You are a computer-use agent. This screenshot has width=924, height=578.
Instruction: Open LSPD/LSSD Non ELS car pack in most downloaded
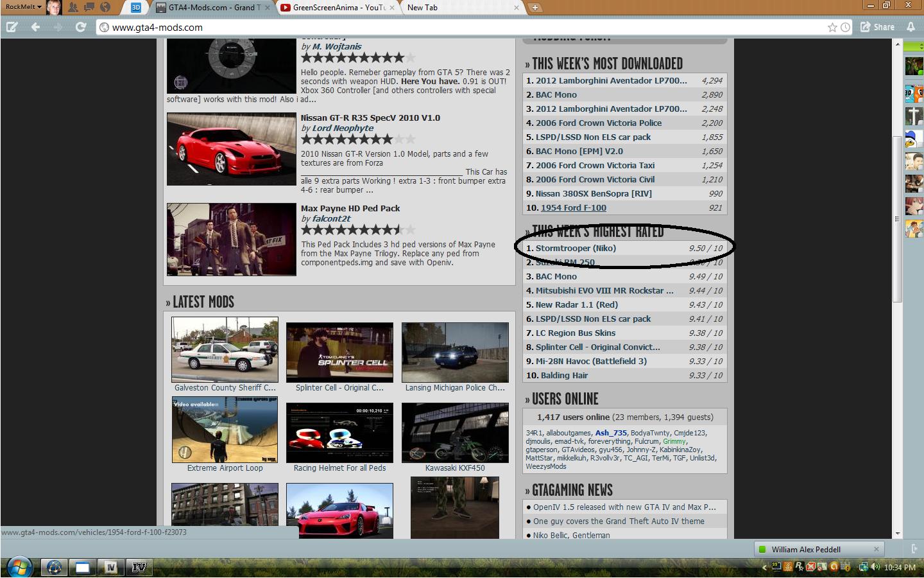click(593, 137)
